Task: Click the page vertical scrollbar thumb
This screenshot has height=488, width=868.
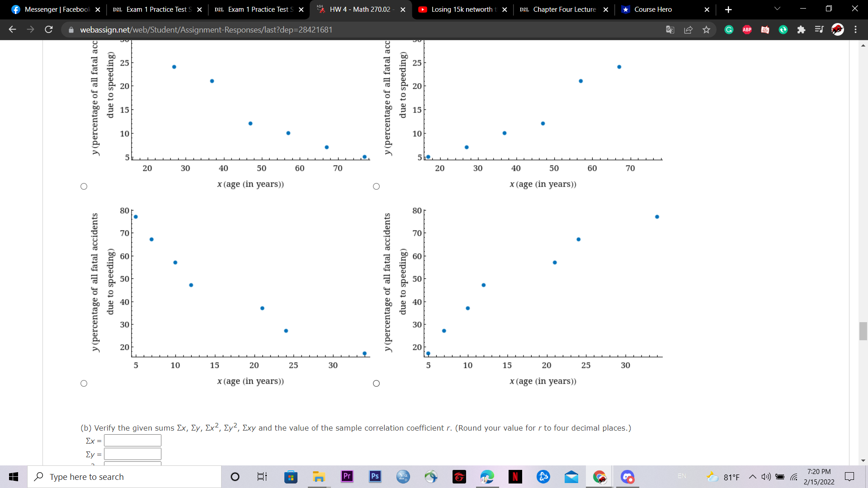Action: 863,331
